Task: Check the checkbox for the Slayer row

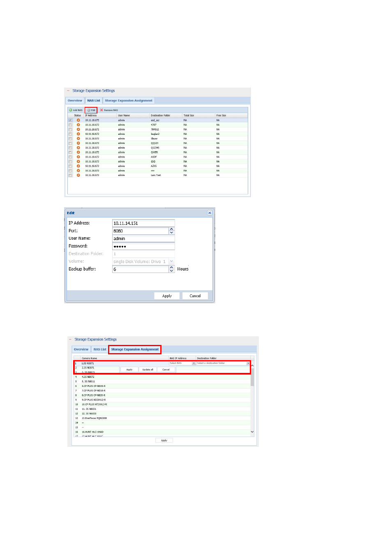Action: click(x=70, y=139)
